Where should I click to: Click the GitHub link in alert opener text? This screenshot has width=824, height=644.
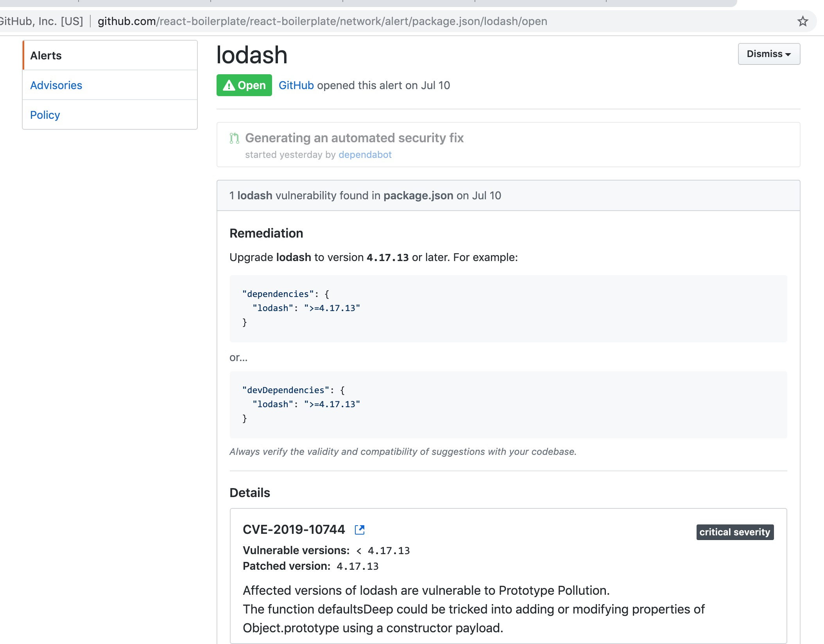click(296, 85)
